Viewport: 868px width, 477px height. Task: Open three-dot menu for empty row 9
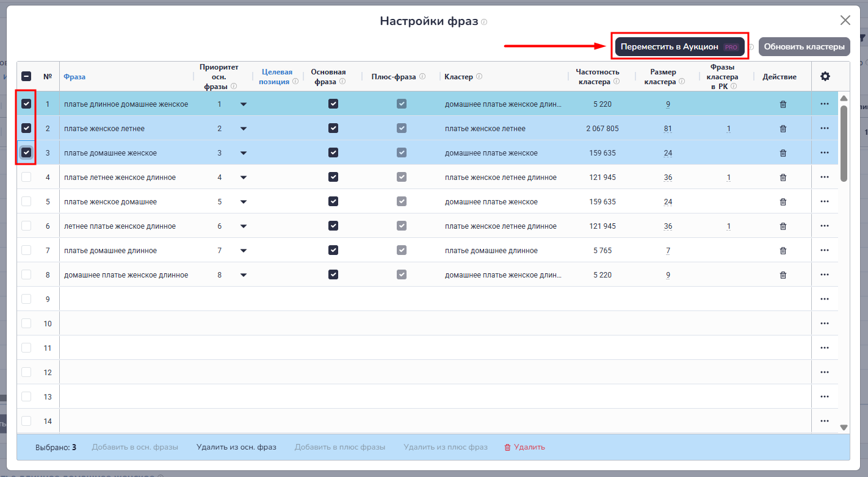pyautogui.click(x=825, y=299)
